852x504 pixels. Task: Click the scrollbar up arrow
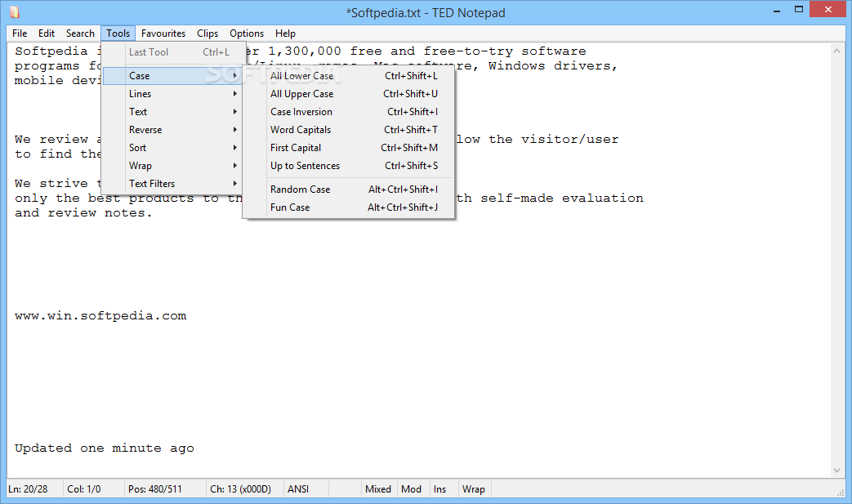coord(836,51)
